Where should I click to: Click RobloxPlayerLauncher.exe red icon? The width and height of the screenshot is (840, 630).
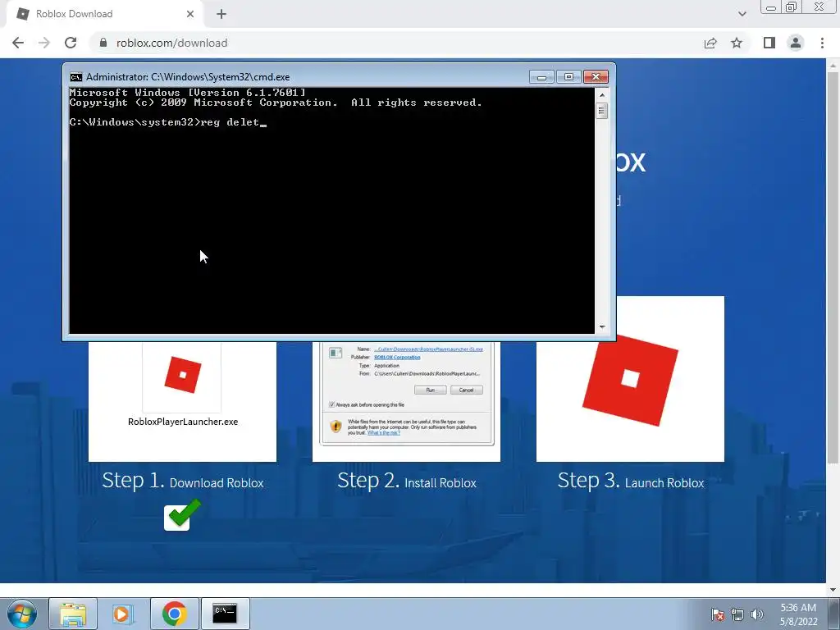click(x=183, y=374)
